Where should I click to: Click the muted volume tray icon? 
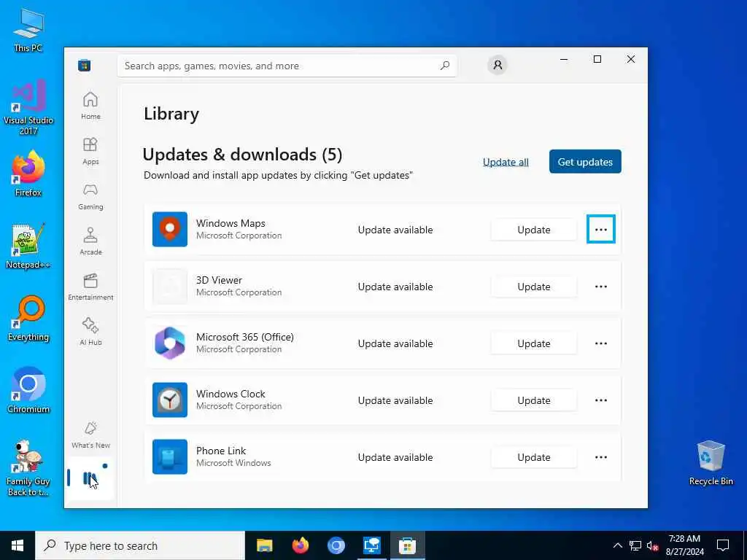[652, 545]
